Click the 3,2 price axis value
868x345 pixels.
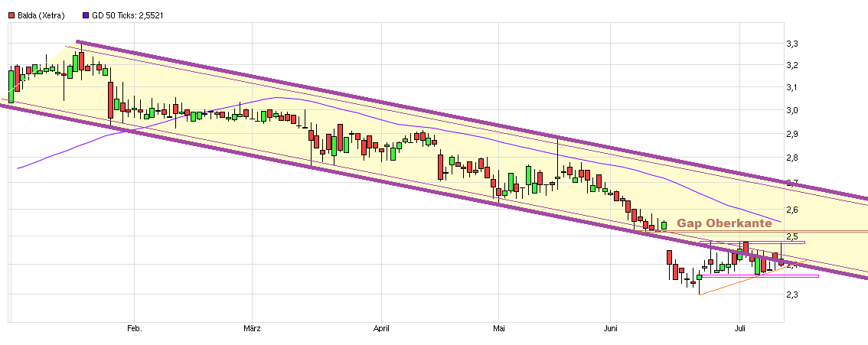[x=793, y=65]
